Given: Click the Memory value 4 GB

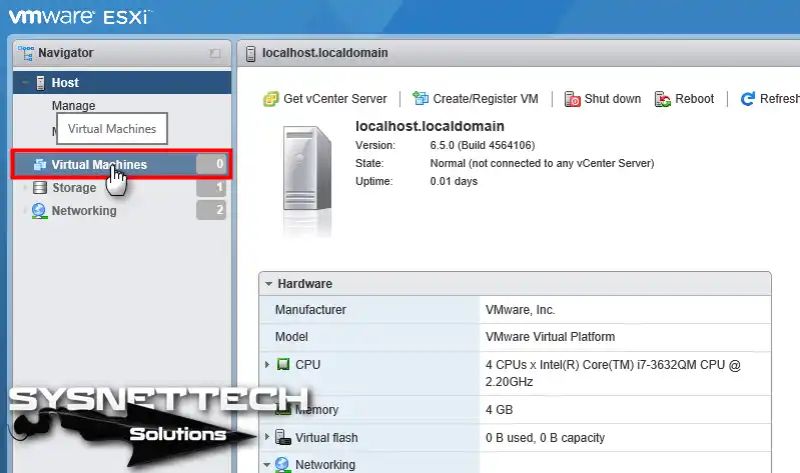Looking at the screenshot, I should click(499, 410).
